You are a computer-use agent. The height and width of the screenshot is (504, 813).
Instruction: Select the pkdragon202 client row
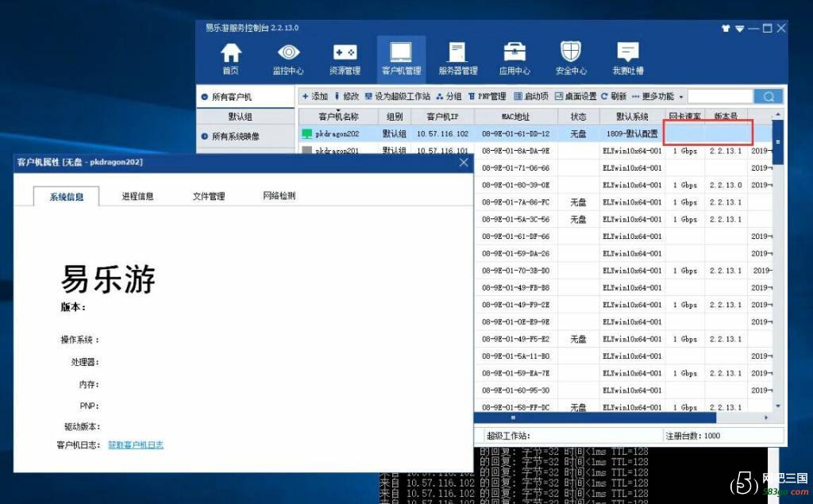click(x=535, y=134)
